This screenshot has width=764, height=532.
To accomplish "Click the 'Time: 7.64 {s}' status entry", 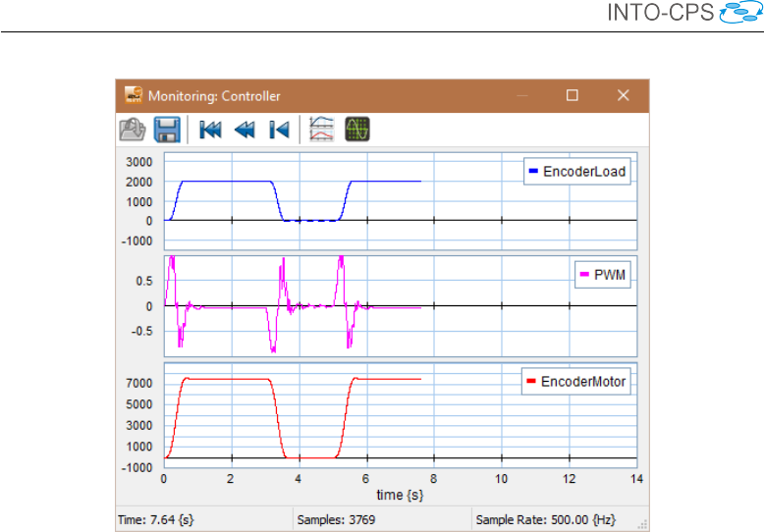I will pos(156,520).
